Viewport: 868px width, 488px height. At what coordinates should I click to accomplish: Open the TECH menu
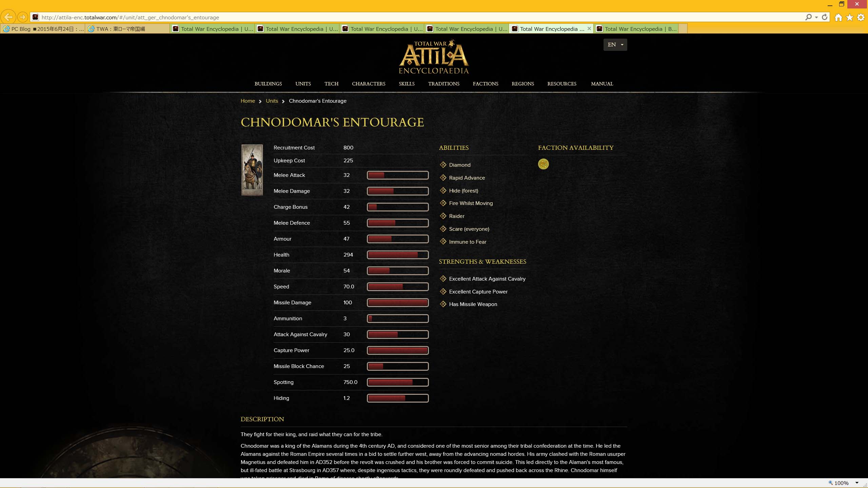click(331, 84)
